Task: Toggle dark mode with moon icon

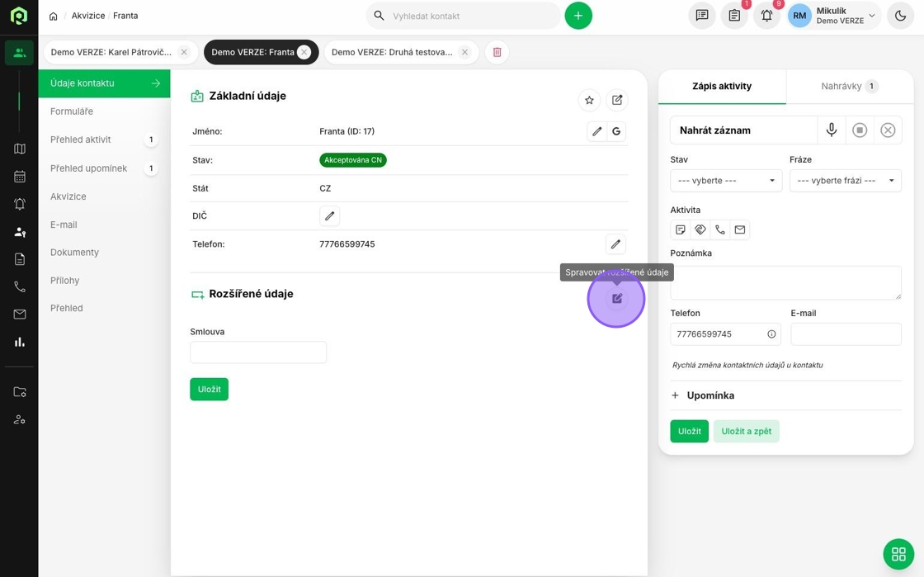Action: [900, 16]
